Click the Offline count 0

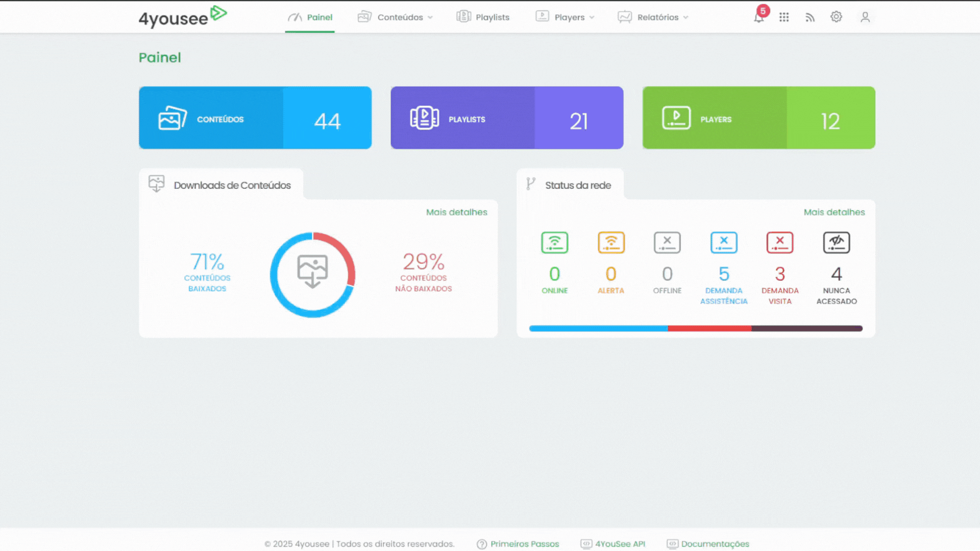point(667,274)
